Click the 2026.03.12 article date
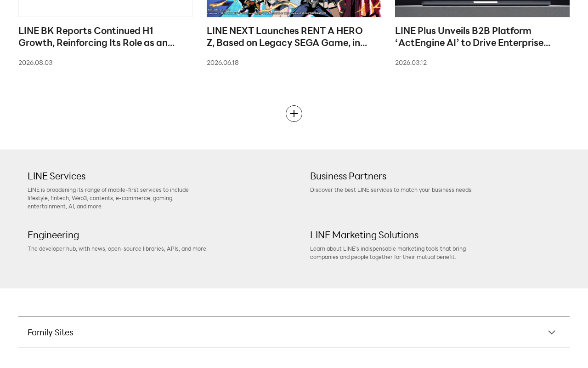588x368 pixels. tap(411, 63)
